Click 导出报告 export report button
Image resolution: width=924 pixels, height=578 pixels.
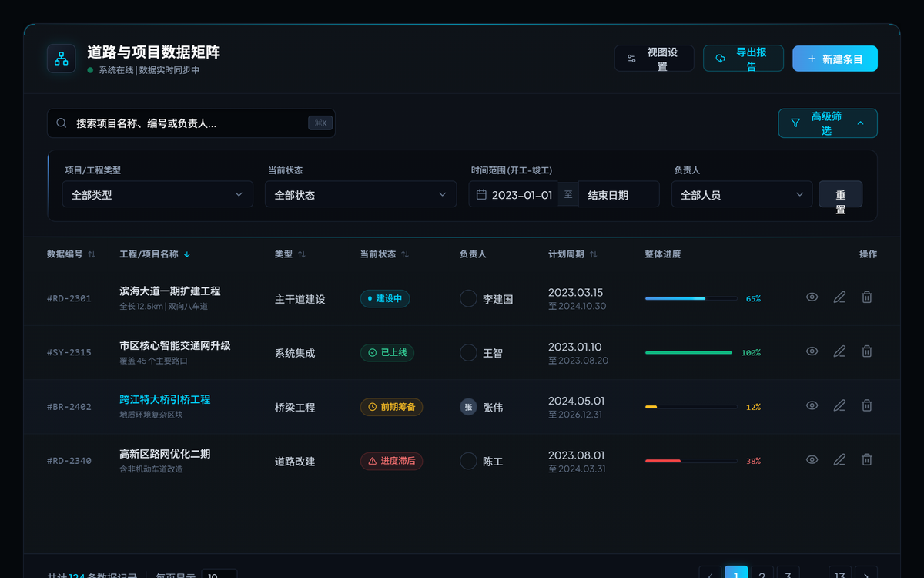point(743,59)
